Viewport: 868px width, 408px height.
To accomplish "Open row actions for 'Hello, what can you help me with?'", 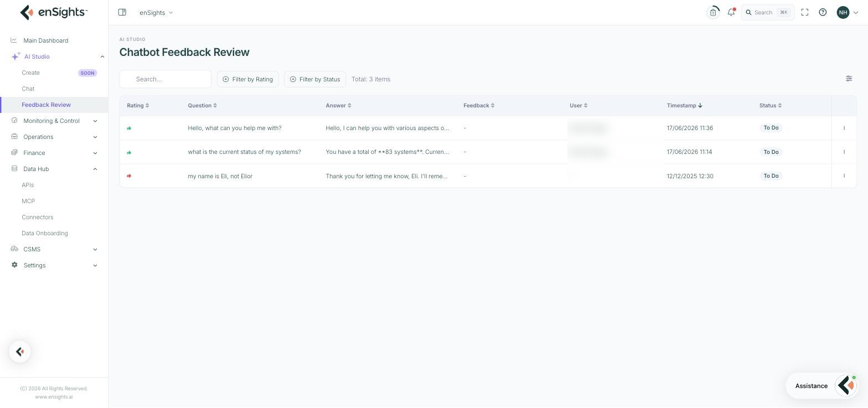I will pyautogui.click(x=844, y=128).
